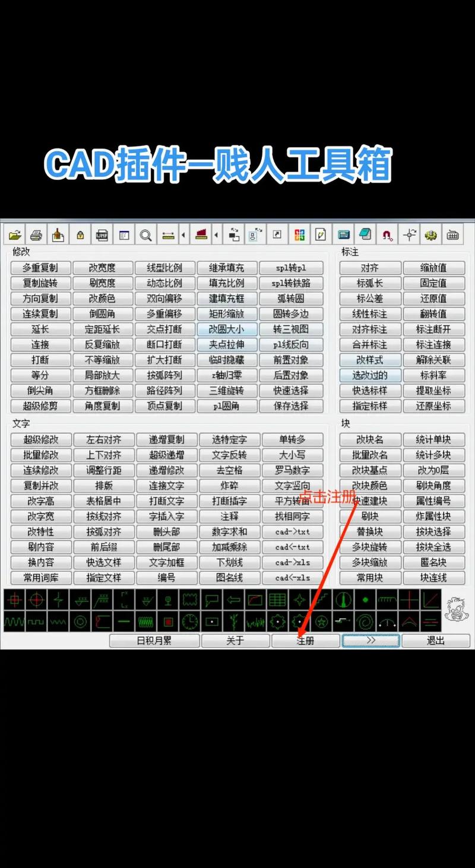Open dropdown arrow beside the ruler icon
The image size is (475, 868).
[183, 235]
